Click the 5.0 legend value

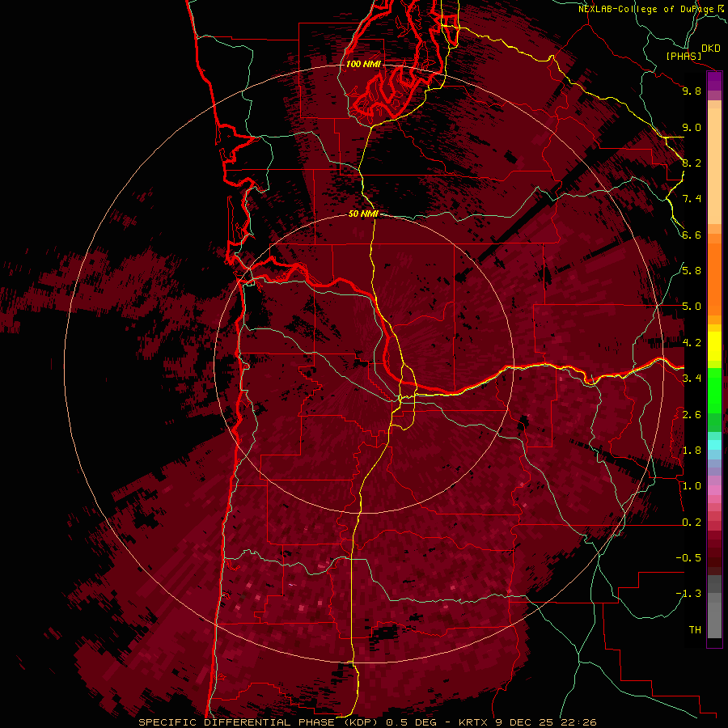coord(692,307)
